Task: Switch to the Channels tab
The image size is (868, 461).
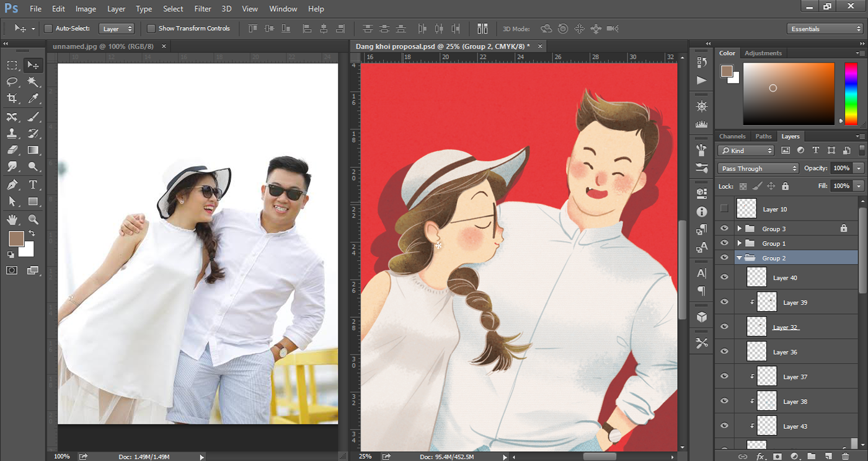Action: click(732, 136)
